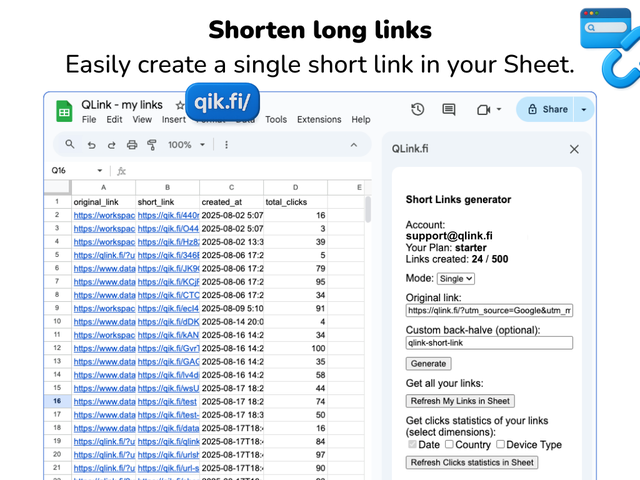Select column C header
The image size is (640, 480).
pos(231,187)
